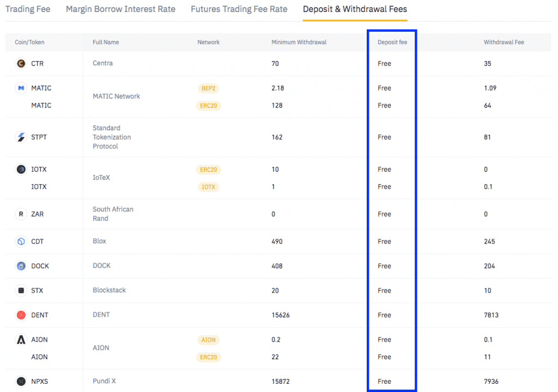Click MATIC BEP2 minimum withdrawal 2.18

point(277,88)
